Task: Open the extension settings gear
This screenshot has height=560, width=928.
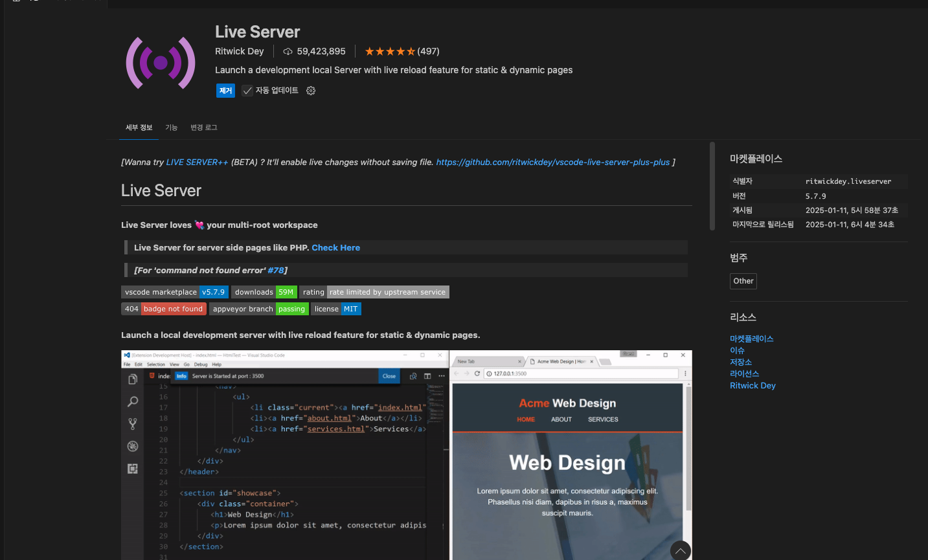Action: tap(311, 91)
